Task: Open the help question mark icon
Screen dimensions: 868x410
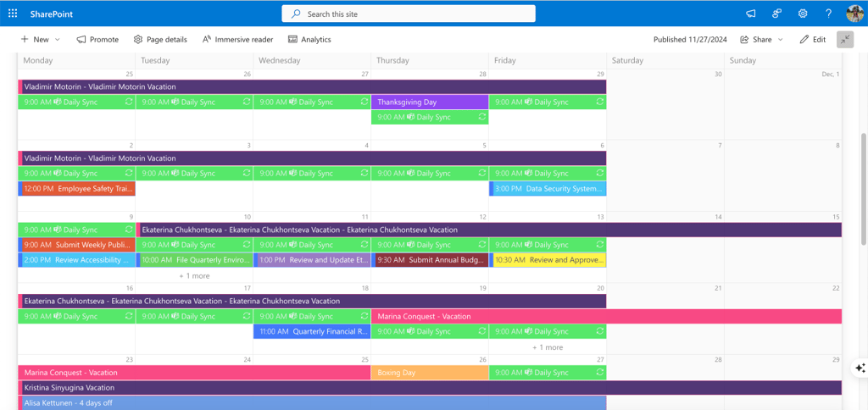Action: point(828,14)
